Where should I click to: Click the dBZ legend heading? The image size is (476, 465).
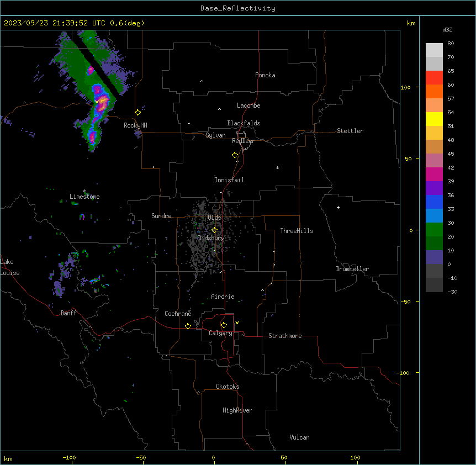coord(447,30)
